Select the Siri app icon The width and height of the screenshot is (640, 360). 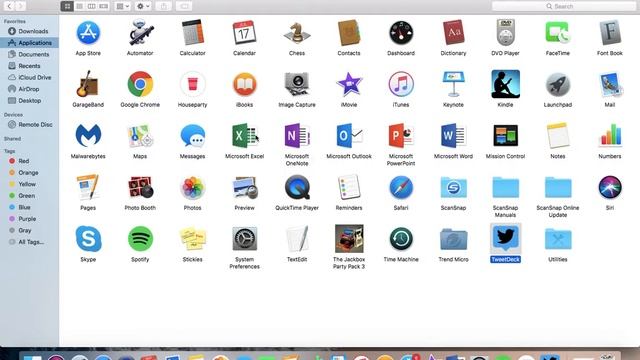coord(610,188)
